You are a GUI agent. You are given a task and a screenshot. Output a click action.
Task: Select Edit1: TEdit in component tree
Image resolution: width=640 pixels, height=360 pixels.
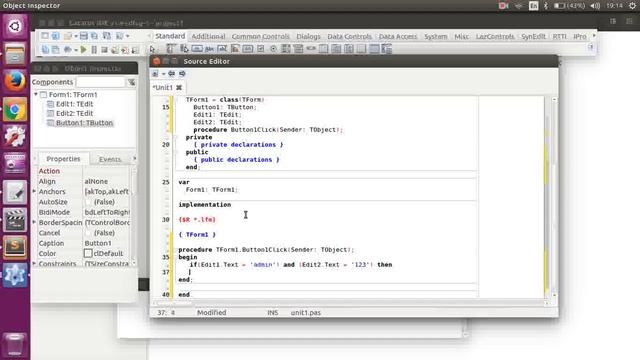(74, 104)
